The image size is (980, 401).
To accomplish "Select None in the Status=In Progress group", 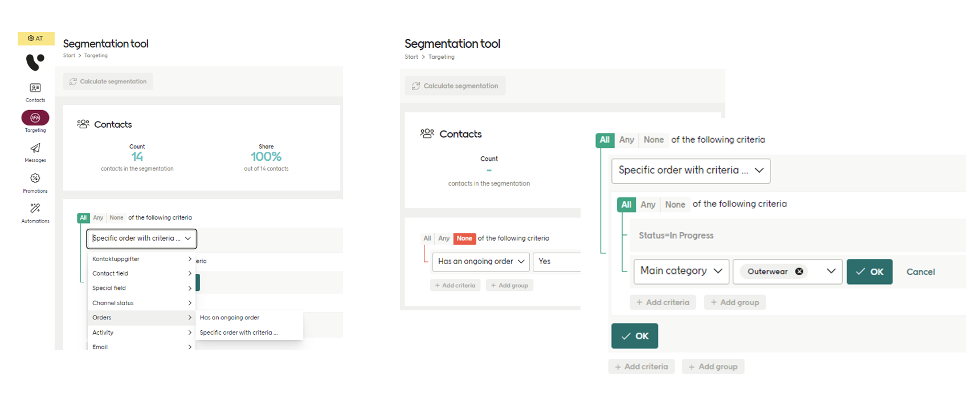I will pyautogui.click(x=675, y=204).
